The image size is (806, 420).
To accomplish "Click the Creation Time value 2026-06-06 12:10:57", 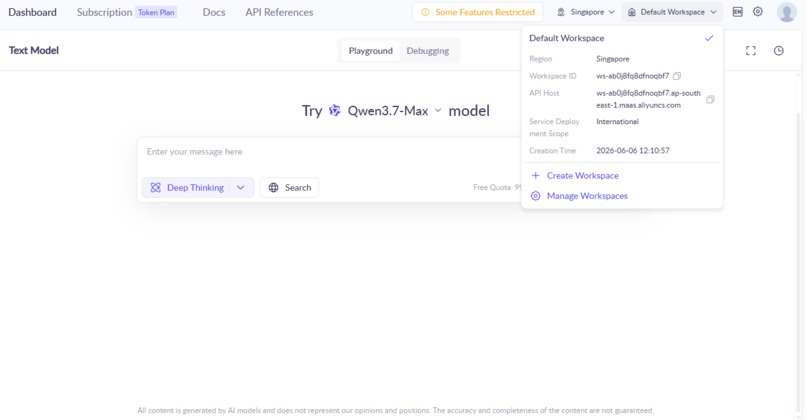I will tap(633, 151).
